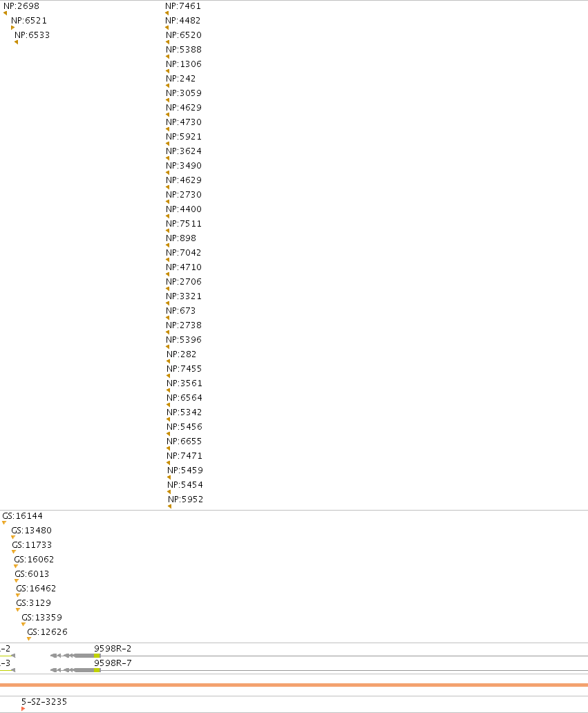This screenshot has height=713, width=588.
Task: Click the NP:2698 insertion marker triangle
Action: coord(5,13)
